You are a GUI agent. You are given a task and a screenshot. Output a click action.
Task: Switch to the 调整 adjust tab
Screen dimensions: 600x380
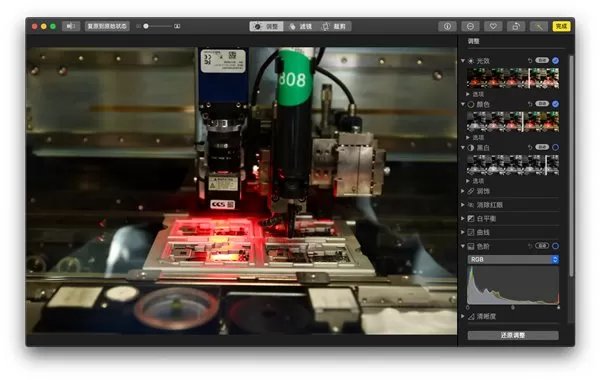(266, 26)
